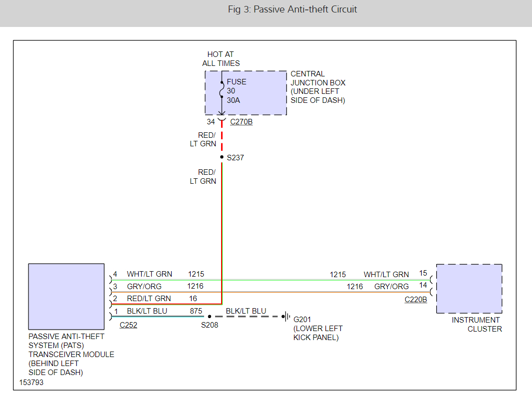Image resolution: width=532 pixels, height=396 pixels.
Task: Click the INSTRUMENT CLUSTER label
Action: click(477, 324)
